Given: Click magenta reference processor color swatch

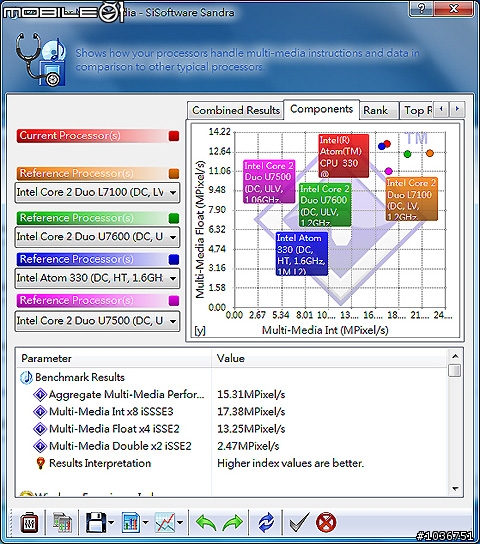Looking at the screenshot, I should click(174, 300).
